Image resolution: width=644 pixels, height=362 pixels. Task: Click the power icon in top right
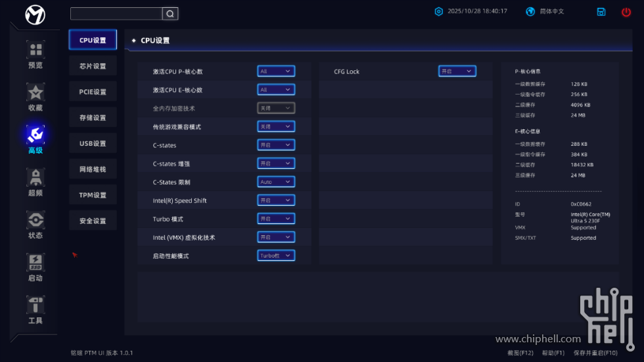tap(626, 12)
